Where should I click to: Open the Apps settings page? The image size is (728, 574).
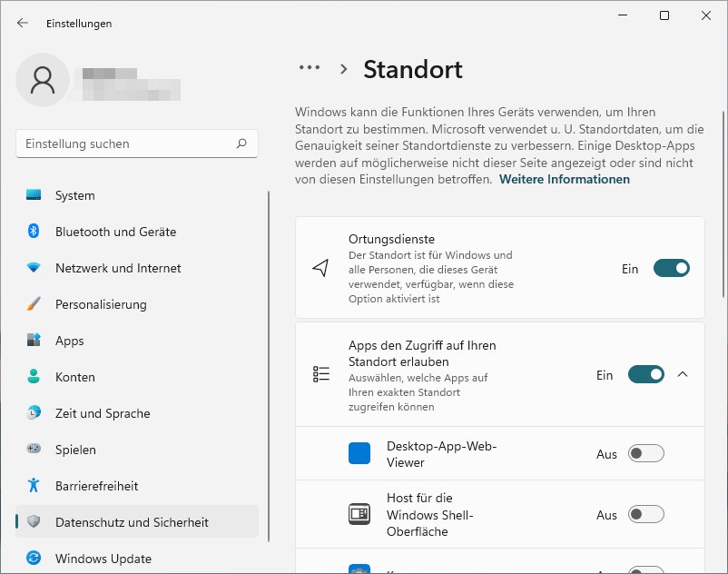(137, 341)
